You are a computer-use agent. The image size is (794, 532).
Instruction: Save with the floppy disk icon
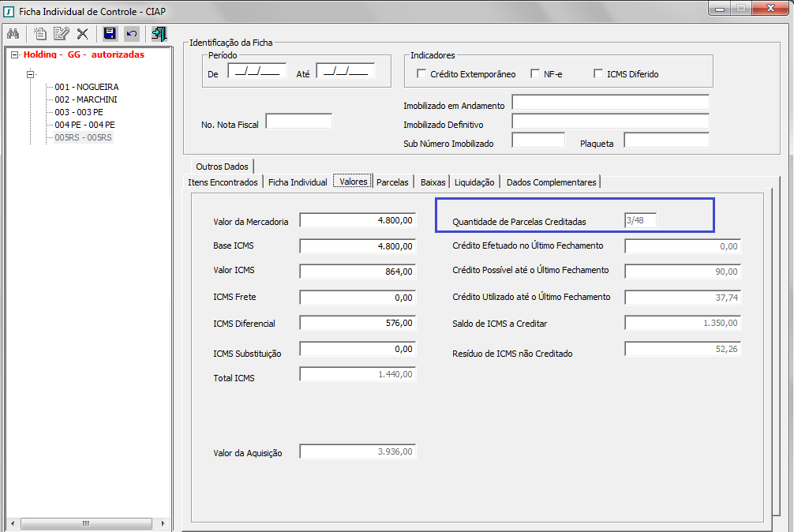110,33
